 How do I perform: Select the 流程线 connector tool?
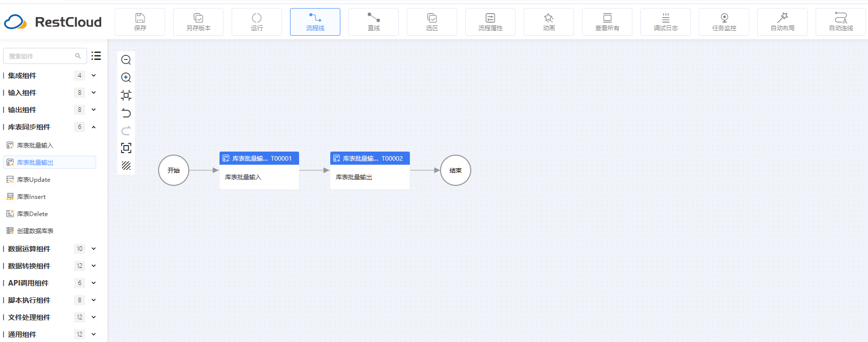315,22
